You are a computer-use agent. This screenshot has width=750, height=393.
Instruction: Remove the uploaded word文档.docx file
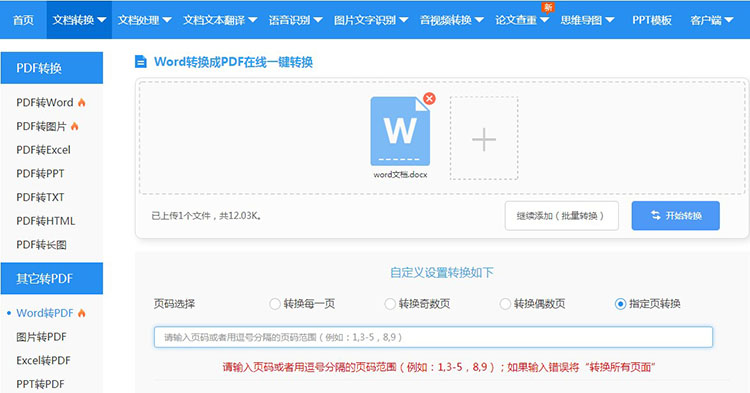430,98
